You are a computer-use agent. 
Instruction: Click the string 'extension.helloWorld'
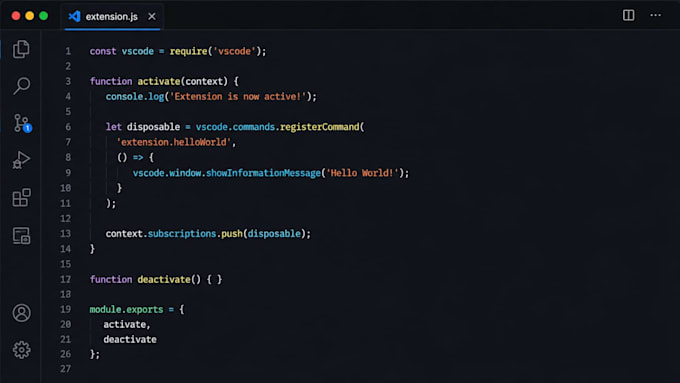tap(173, 142)
